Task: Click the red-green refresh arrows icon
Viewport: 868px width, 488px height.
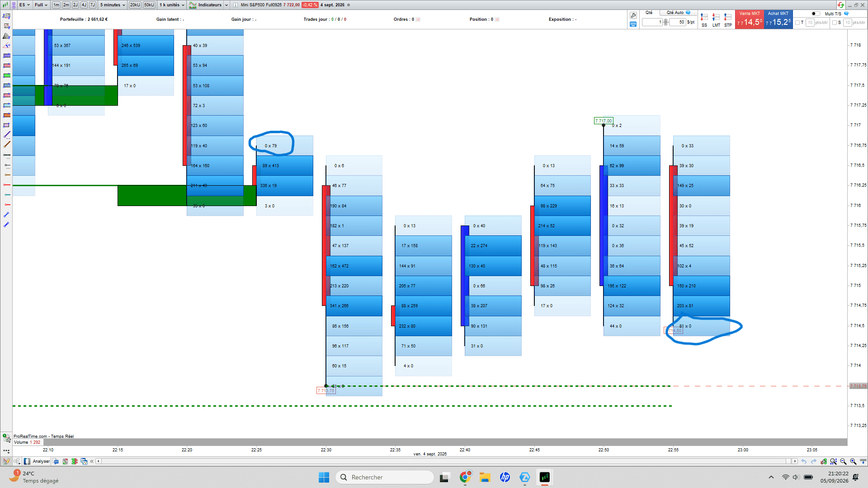Action: pos(840,5)
